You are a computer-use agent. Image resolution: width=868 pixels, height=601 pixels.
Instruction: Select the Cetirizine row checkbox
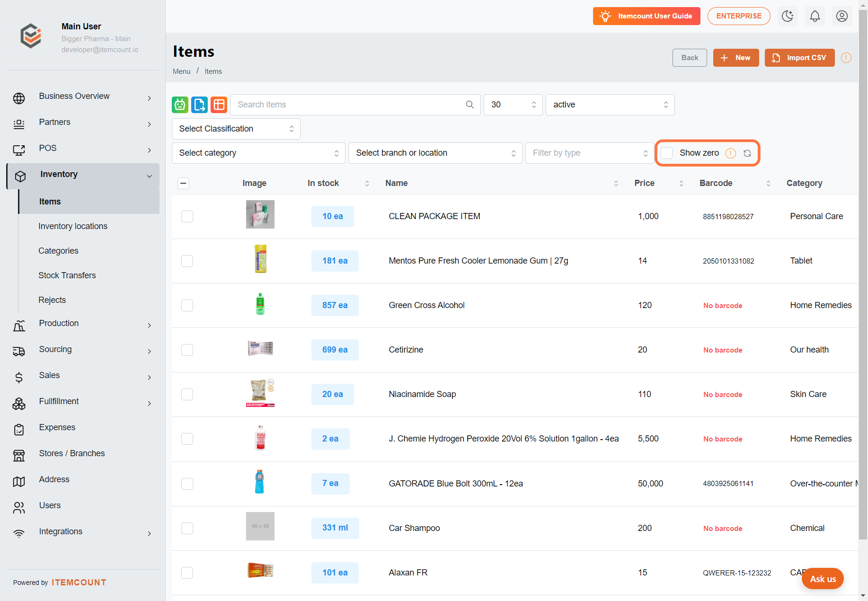(187, 350)
